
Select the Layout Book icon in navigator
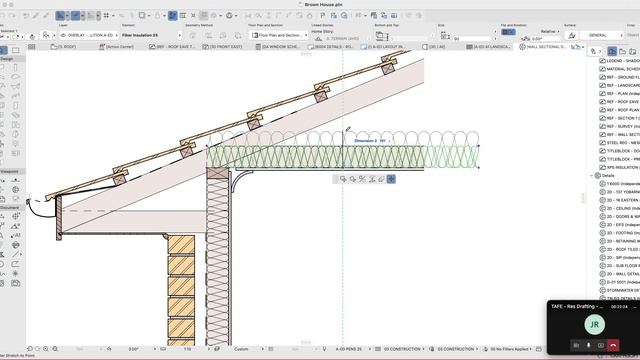633,51
